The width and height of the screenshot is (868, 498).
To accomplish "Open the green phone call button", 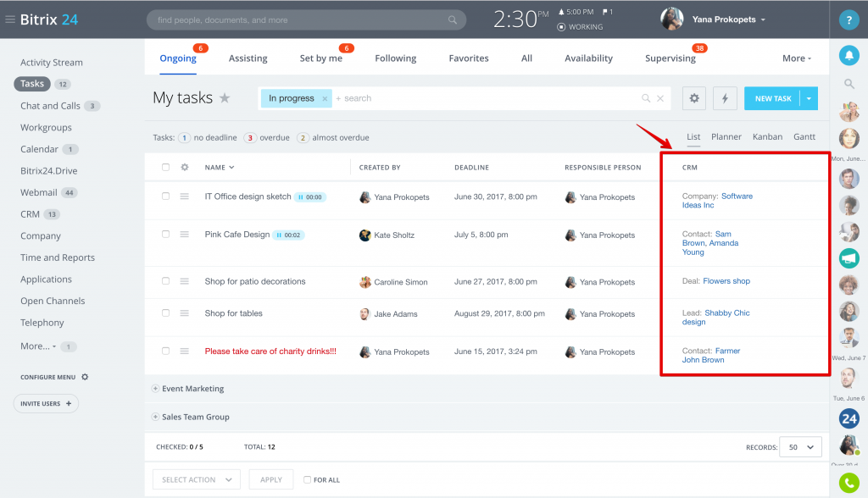I will pyautogui.click(x=849, y=483).
